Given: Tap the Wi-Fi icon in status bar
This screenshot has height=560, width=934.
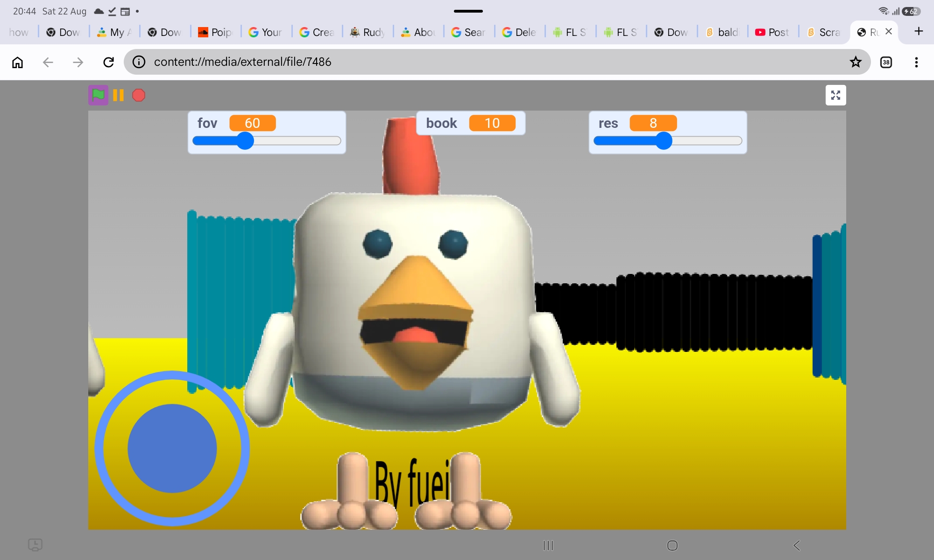Looking at the screenshot, I should click(x=883, y=11).
